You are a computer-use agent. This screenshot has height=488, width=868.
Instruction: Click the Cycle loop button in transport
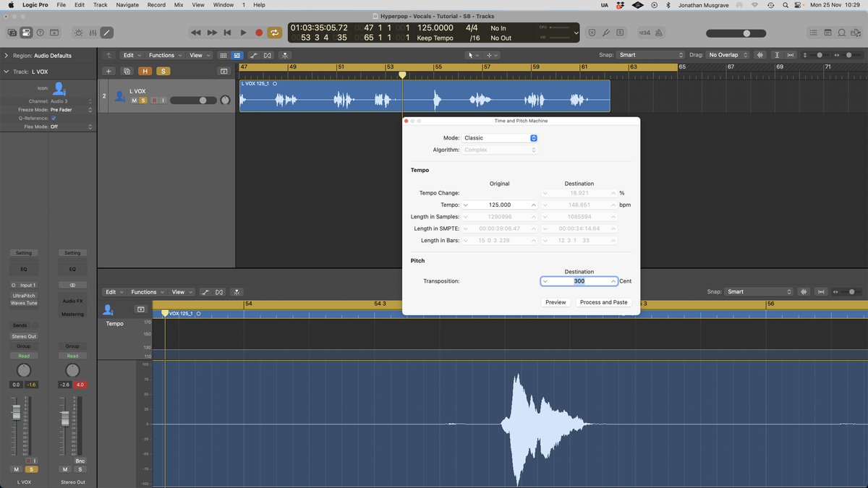tap(274, 33)
